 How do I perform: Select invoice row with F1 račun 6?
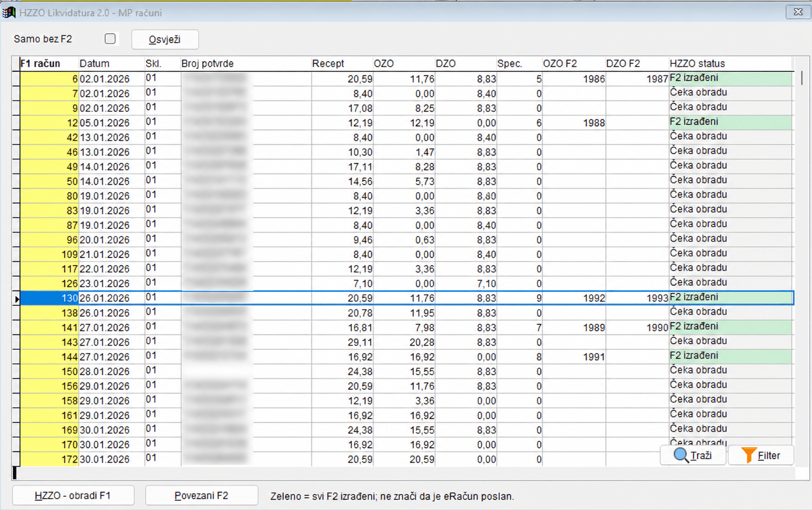(x=407, y=79)
